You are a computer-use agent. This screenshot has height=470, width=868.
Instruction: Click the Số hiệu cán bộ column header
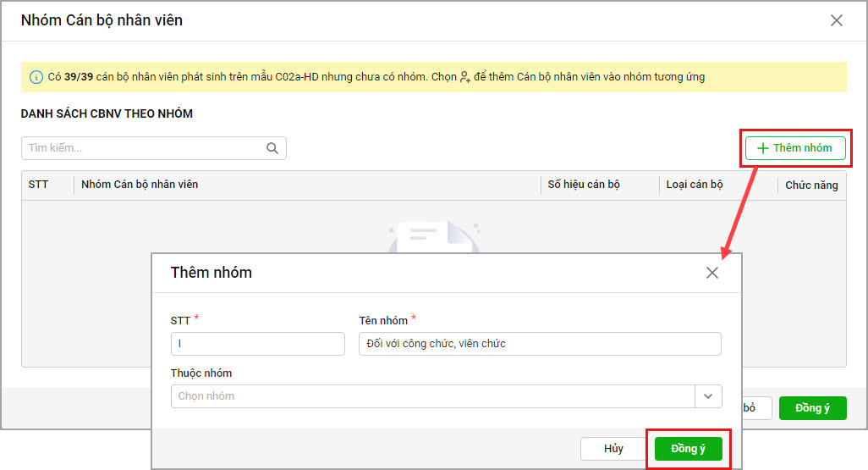[584, 185]
